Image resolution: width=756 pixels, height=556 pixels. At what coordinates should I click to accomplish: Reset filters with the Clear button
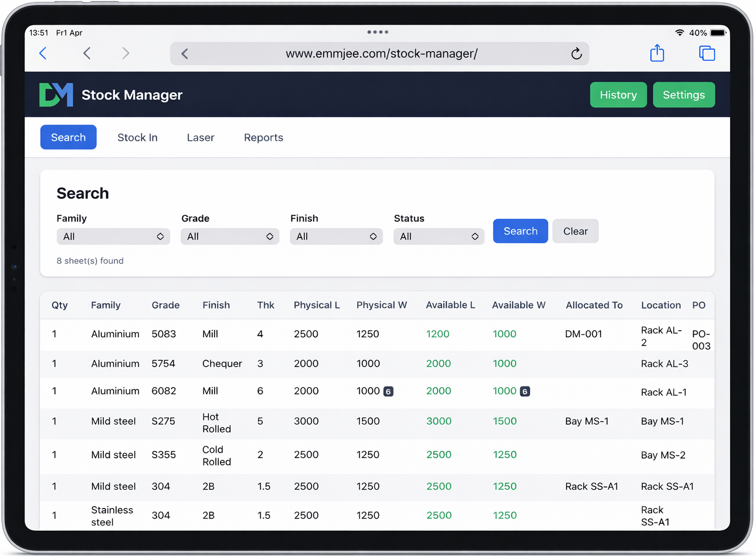pyautogui.click(x=575, y=231)
